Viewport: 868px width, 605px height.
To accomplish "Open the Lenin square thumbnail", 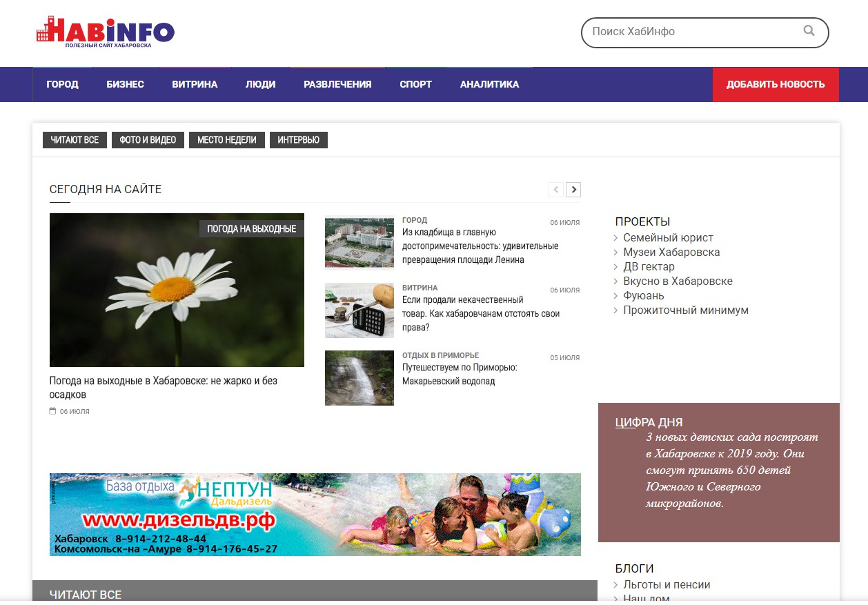I will [x=359, y=242].
